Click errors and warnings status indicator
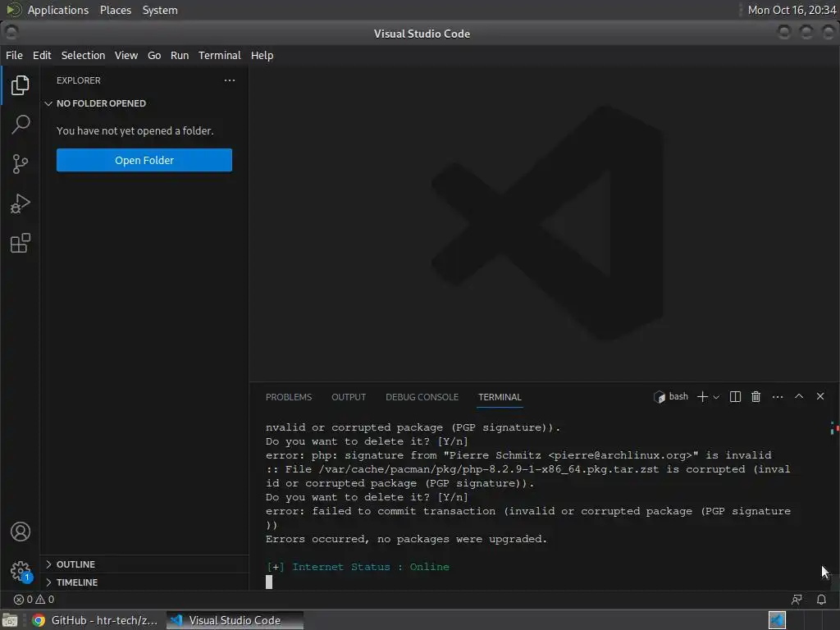This screenshot has width=840, height=630. point(34,600)
